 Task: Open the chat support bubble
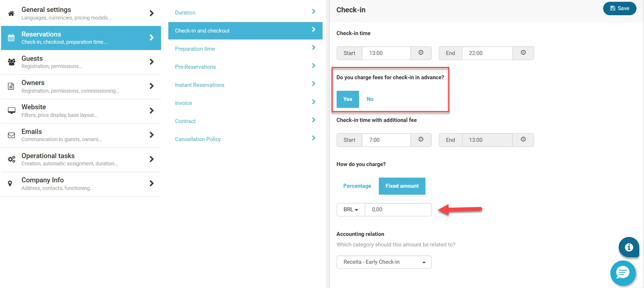click(x=623, y=273)
